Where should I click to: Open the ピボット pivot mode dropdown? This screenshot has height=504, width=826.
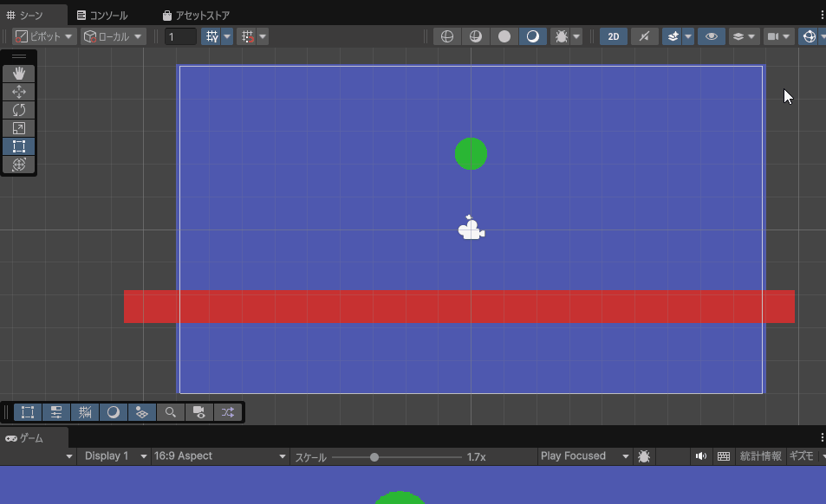click(x=44, y=36)
